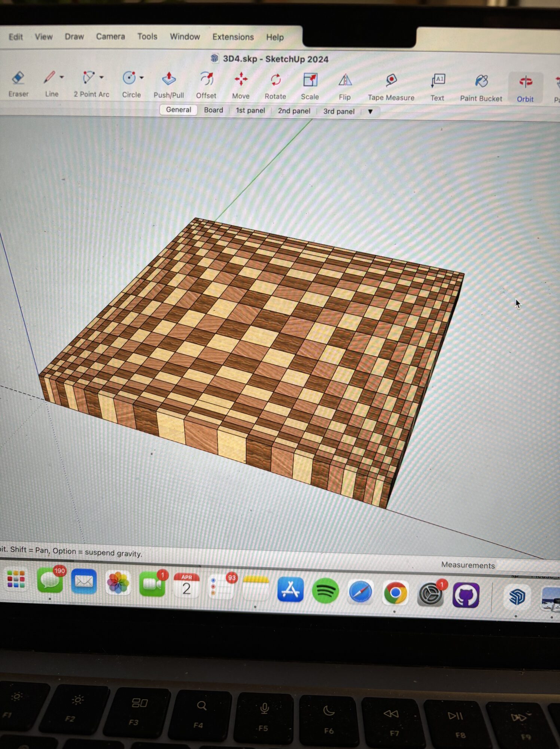This screenshot has height=749, width=560.
Task: Open the 2 Point Arc dropdown arrow
Action: pyautogui.click(x=102, y=78)
